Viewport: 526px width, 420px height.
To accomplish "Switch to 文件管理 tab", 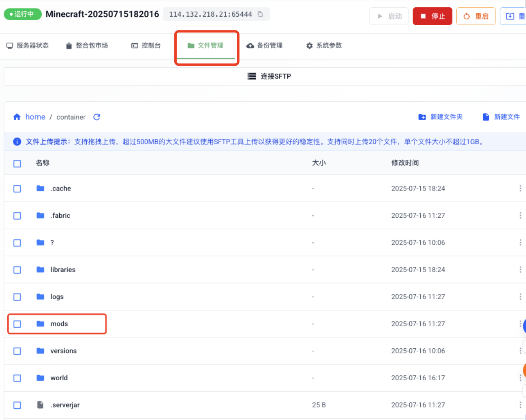I will point(205,45).
